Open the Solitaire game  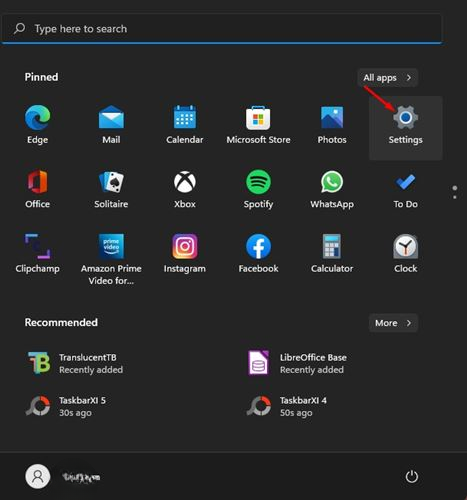pos(111,189)
